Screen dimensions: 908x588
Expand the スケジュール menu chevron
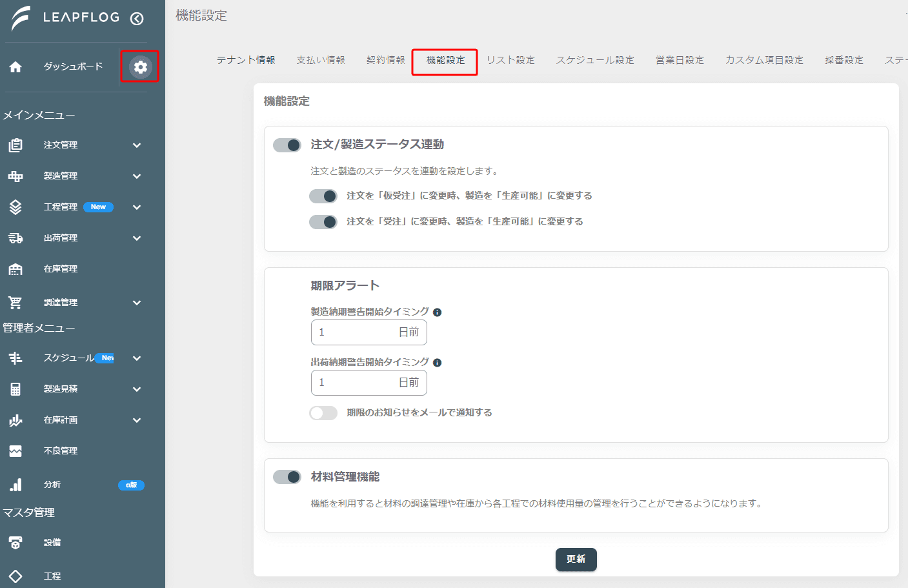point(137,358)
